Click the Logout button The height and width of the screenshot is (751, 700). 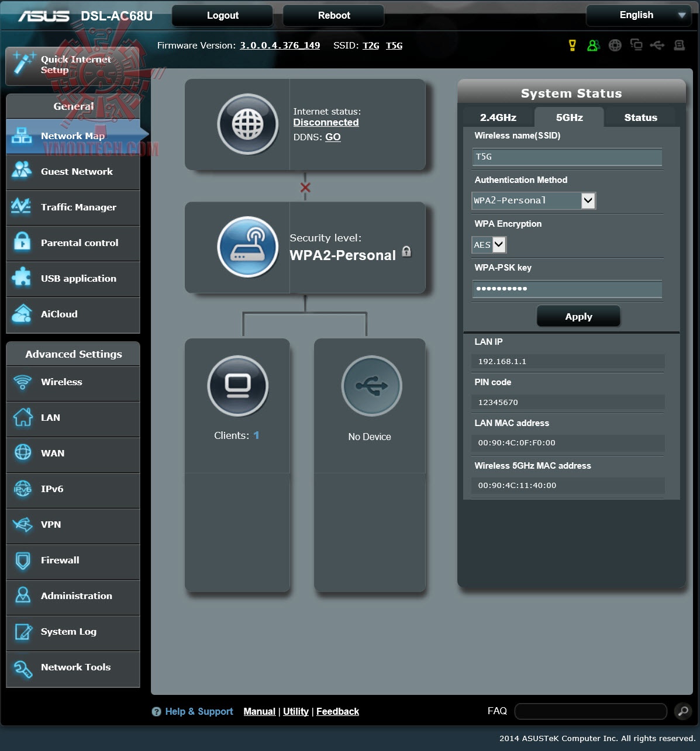222,16
